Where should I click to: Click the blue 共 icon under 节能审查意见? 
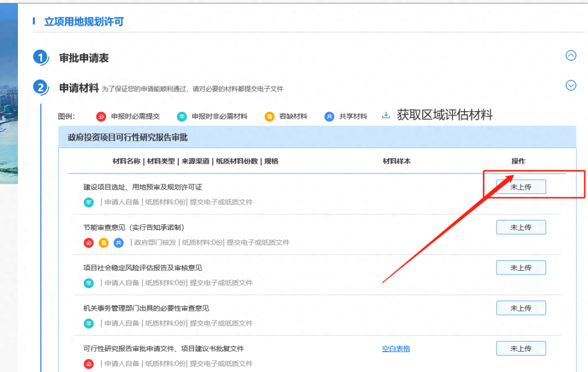coord(118,242)
